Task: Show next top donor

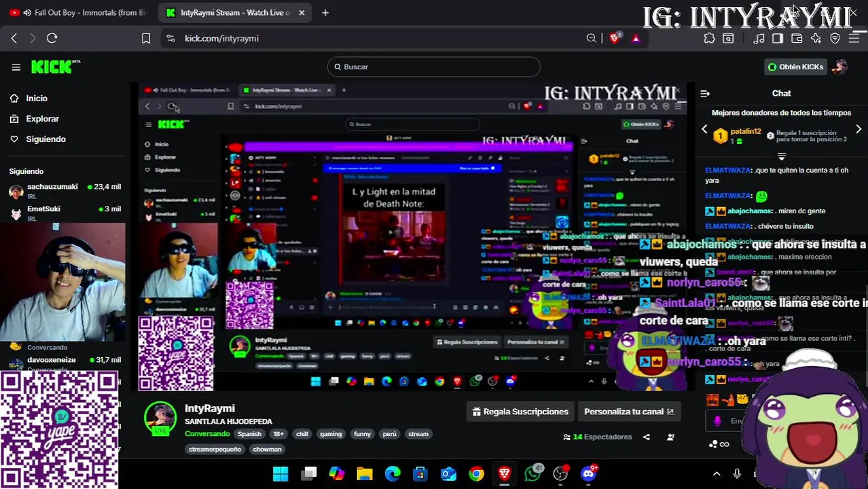Action: coord(858,129)
